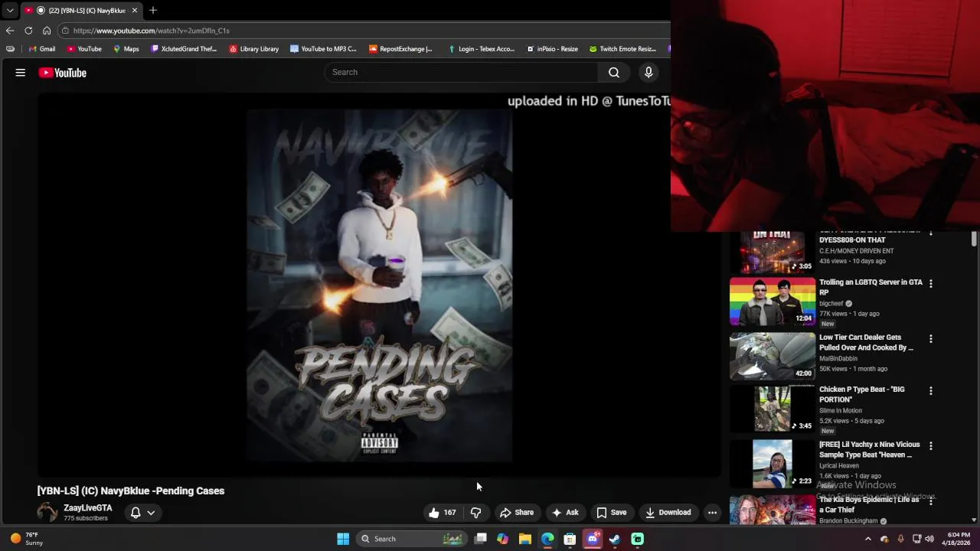Screen dimensions: 980x551
Task: Click the YouTube search magnifier button
Action: pyautogui.click(x=614, y=72)
